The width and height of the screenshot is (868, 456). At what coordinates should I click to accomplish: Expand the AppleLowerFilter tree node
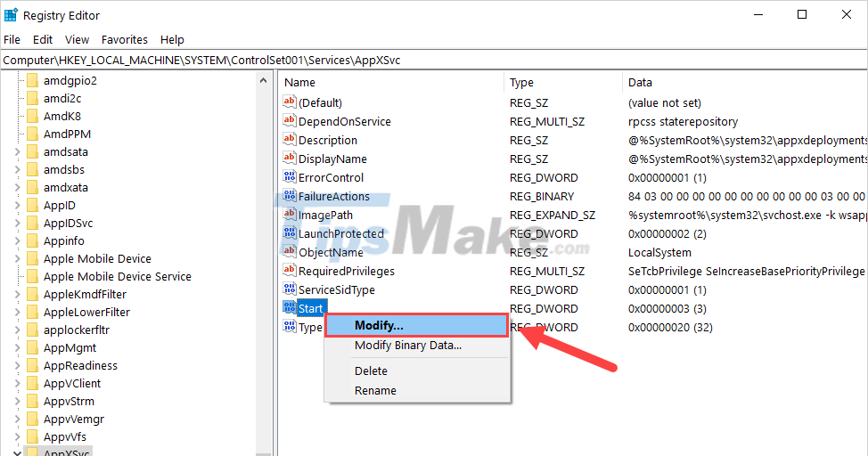point(17,312)
